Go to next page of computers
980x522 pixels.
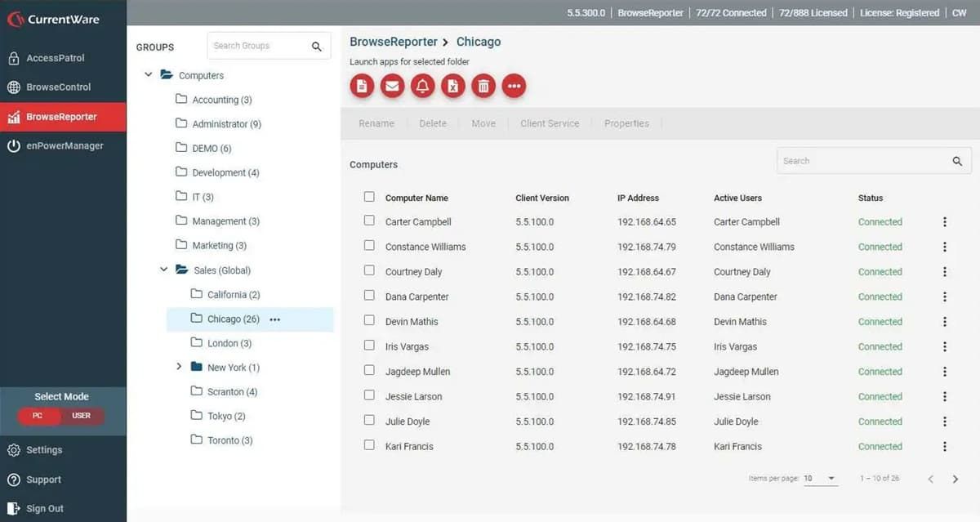(x=955, y=479)
